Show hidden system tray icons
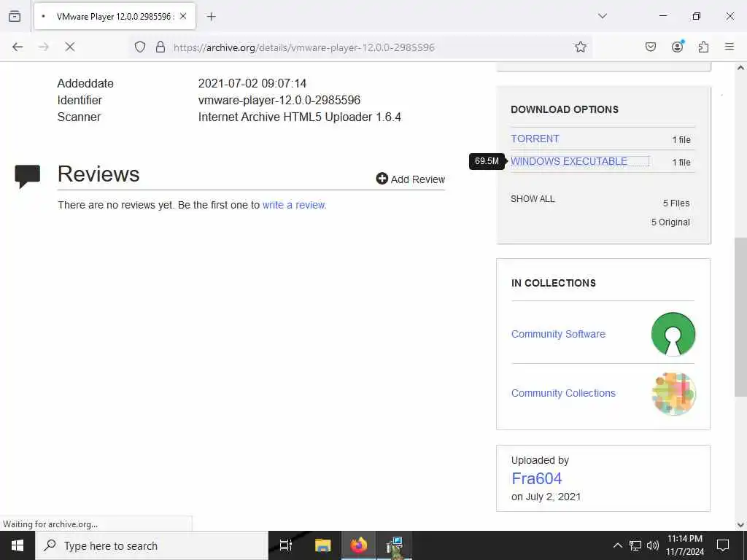Screen dimensions: 747x560 point(617,545)
